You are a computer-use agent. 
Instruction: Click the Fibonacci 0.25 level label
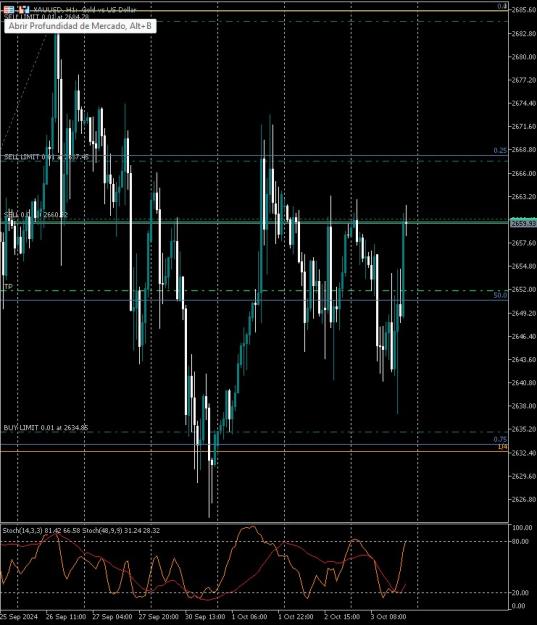click(500, 151)
